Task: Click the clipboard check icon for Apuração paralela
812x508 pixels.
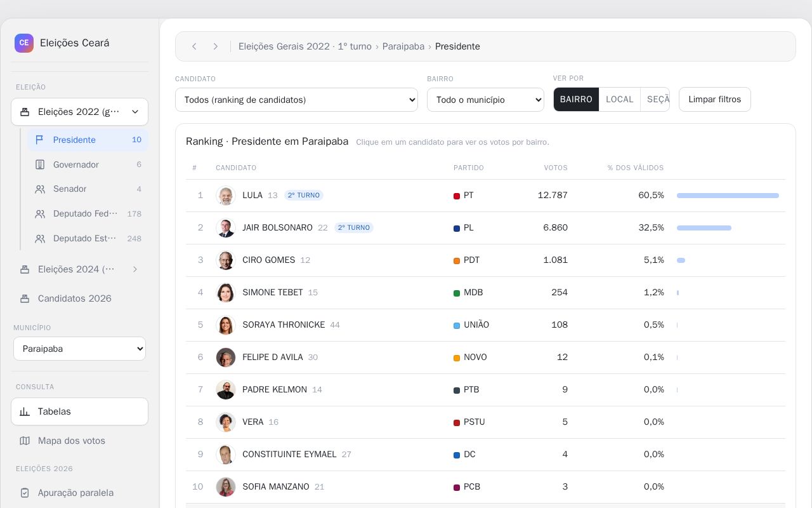Action: pyautogui.click(x=25, y=493)
